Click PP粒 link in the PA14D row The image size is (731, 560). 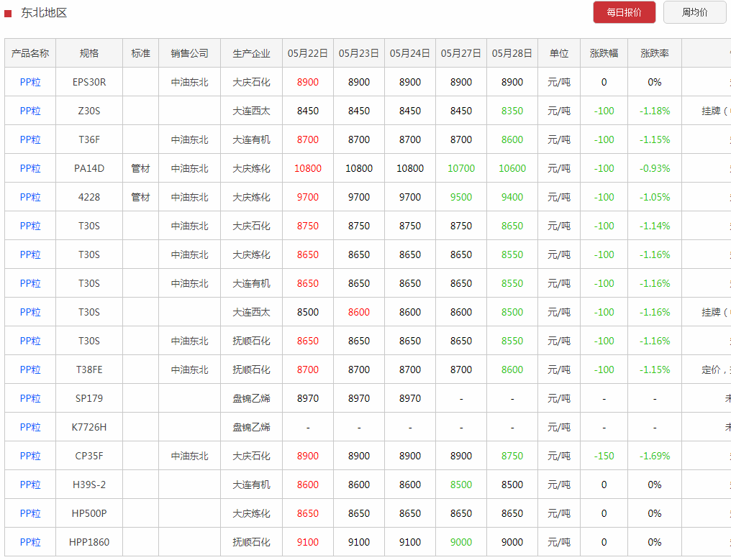pyautogui.click(x=30, y=168)
